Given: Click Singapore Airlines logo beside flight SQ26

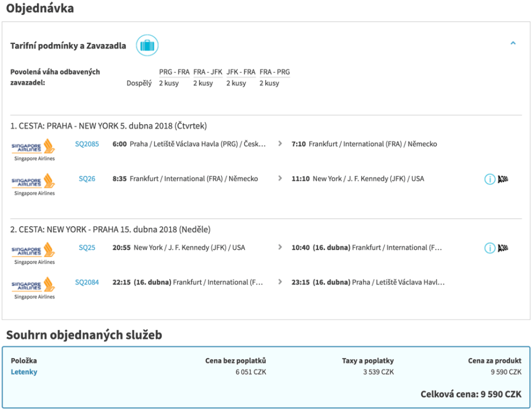Looking at the screenshot, I should click(34, 182).
